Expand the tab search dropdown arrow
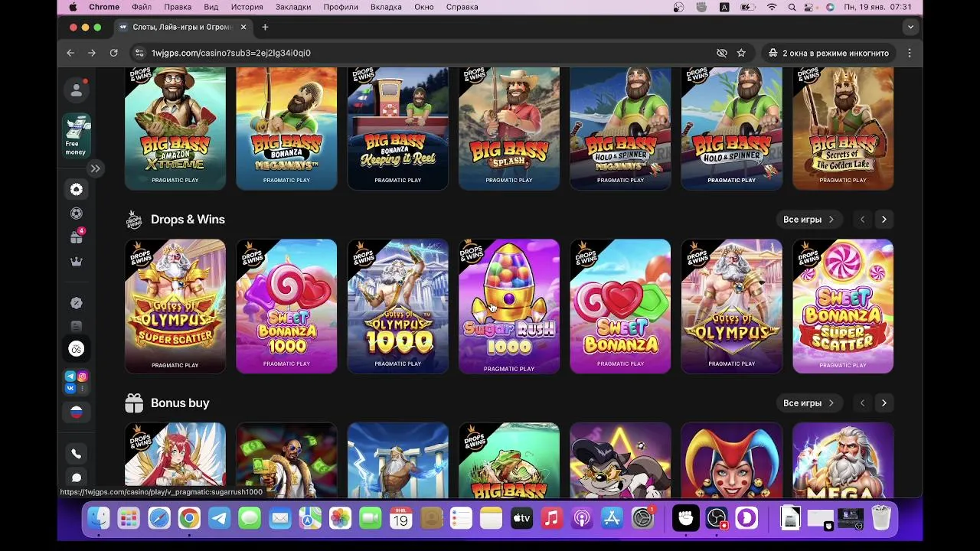 pyautogui.click(x=910, y=27)
